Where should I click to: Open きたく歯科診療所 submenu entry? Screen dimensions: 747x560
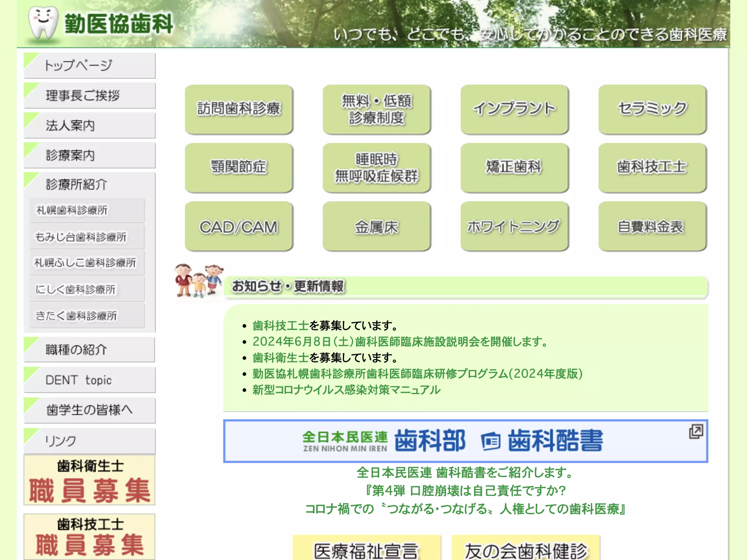[x=87, y=316]
